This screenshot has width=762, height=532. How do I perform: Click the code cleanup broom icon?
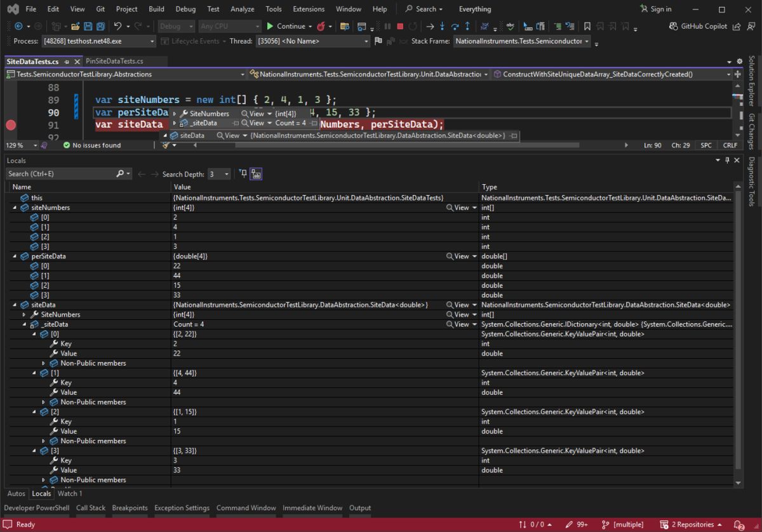click(166, 145)
